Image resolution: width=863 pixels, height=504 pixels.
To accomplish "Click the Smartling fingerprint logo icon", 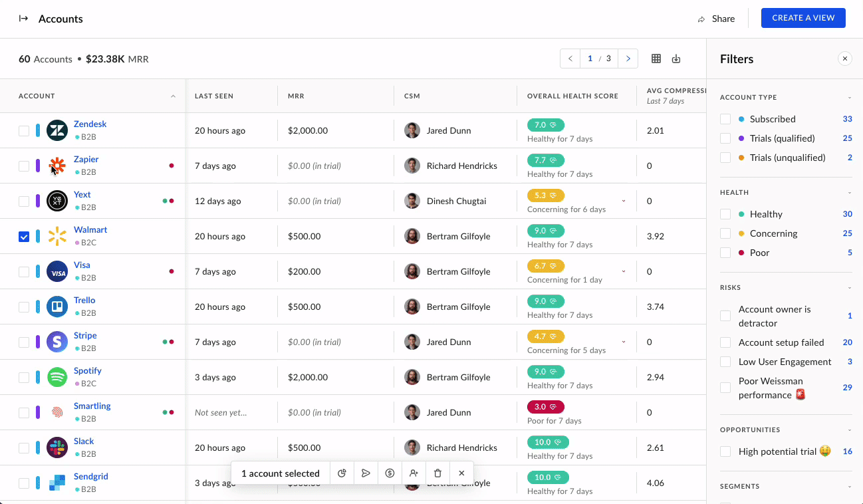I will (57, 413).
